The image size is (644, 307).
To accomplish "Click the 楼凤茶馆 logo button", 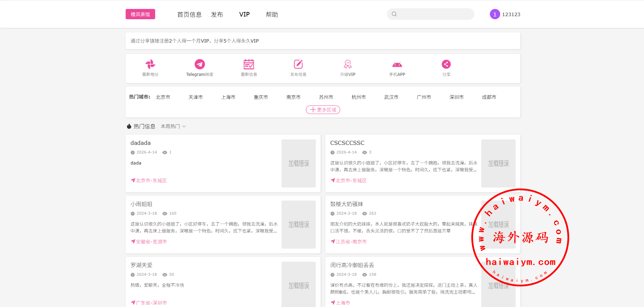I will (x=140, y=14).
